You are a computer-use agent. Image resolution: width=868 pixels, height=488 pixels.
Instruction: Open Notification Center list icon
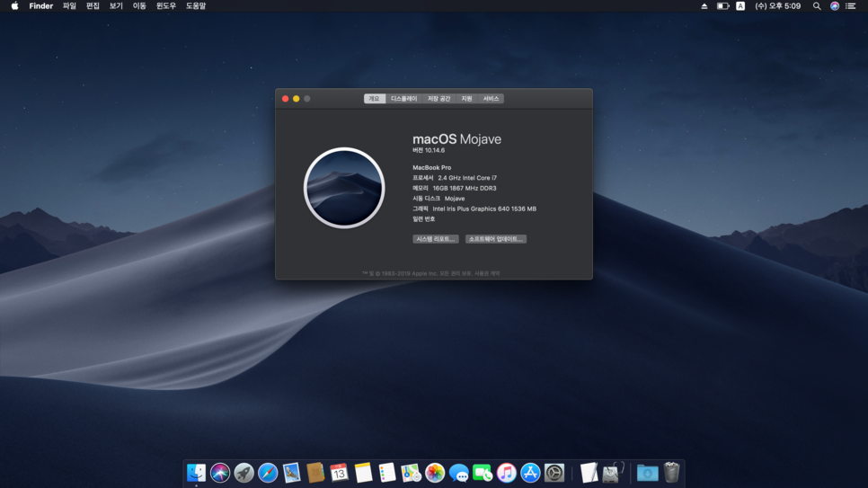click(x=851, y=6)
